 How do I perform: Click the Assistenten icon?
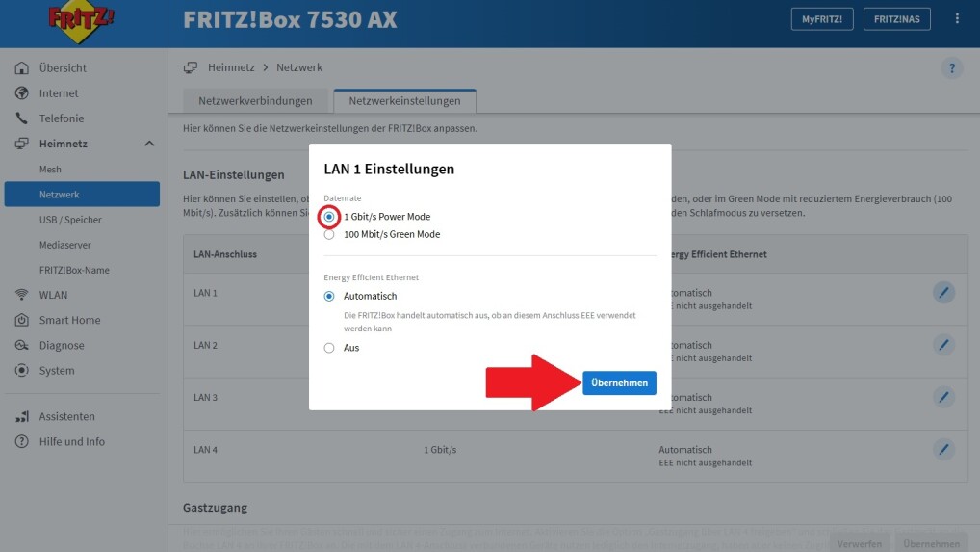click(x=22, y=416)
